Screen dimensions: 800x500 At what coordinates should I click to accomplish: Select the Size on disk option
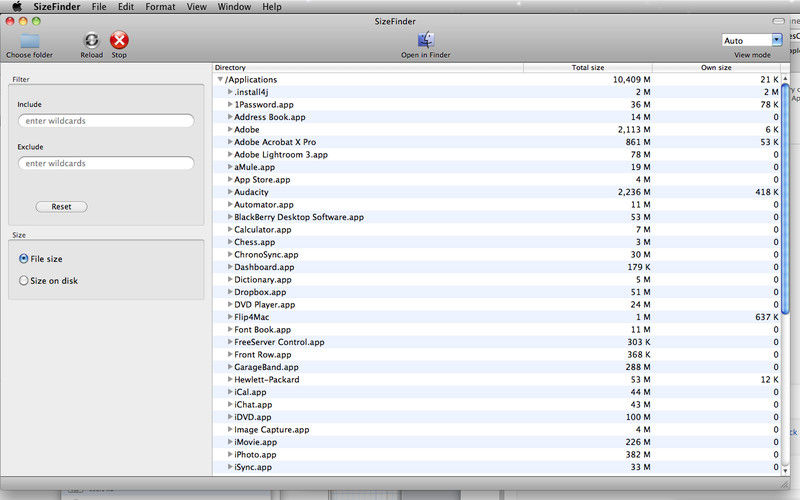click(24, 281)
